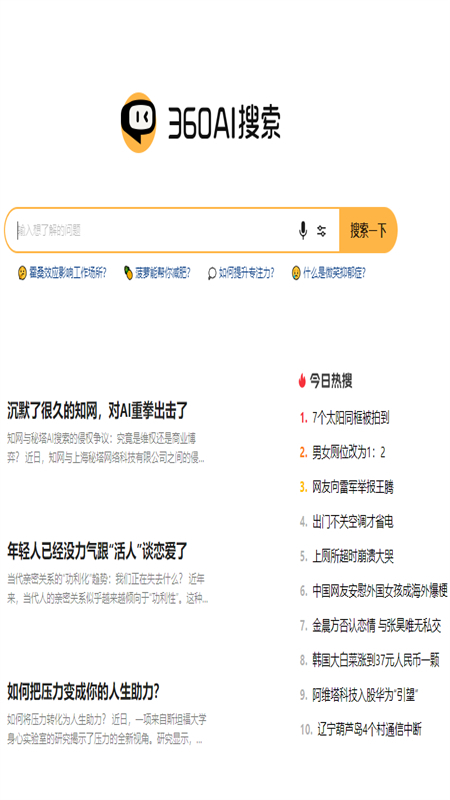Open the 今日热搜 heading
The width and height of the screenshot is (450, 800).
tap(331, 381)
